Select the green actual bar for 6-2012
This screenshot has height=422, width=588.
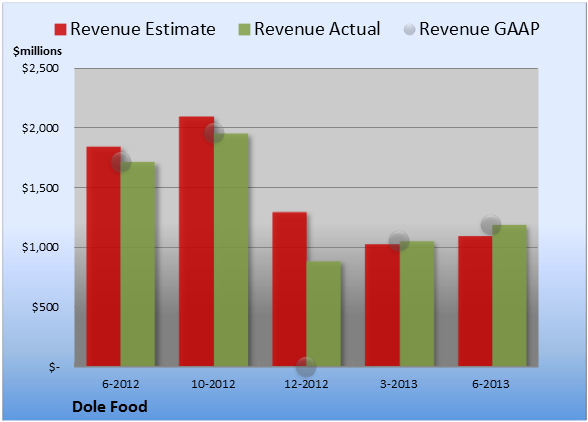(x=138, y=264)
